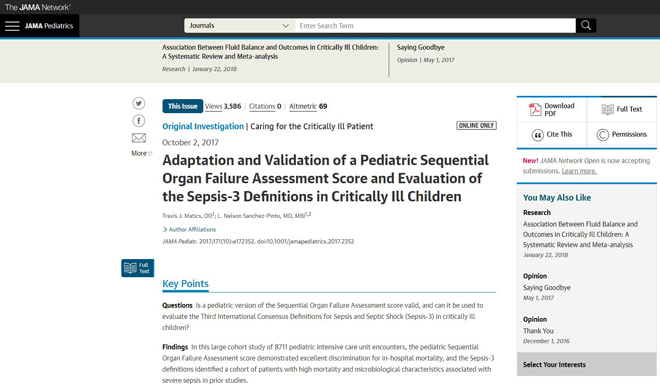Open the Cite This option

[x=552, y=135]
